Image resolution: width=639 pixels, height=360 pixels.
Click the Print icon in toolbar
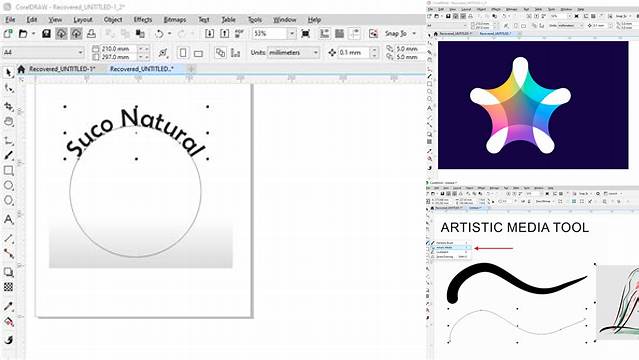coord(91,33)
